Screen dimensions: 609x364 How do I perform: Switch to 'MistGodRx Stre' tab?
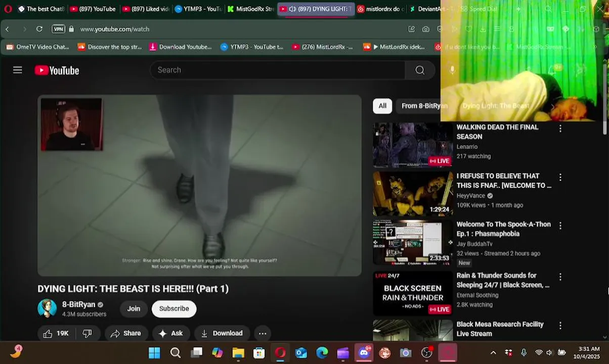(251, 9)
